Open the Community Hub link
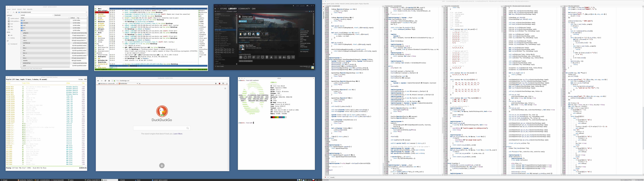Viewport: 644px width, 181px height. point(304,31)
